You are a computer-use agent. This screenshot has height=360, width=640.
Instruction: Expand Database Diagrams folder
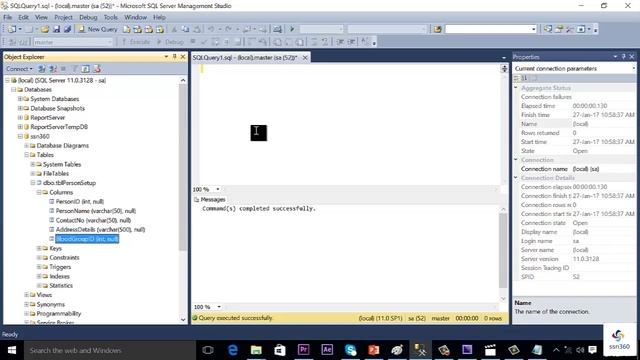click(x=26, y=146)
